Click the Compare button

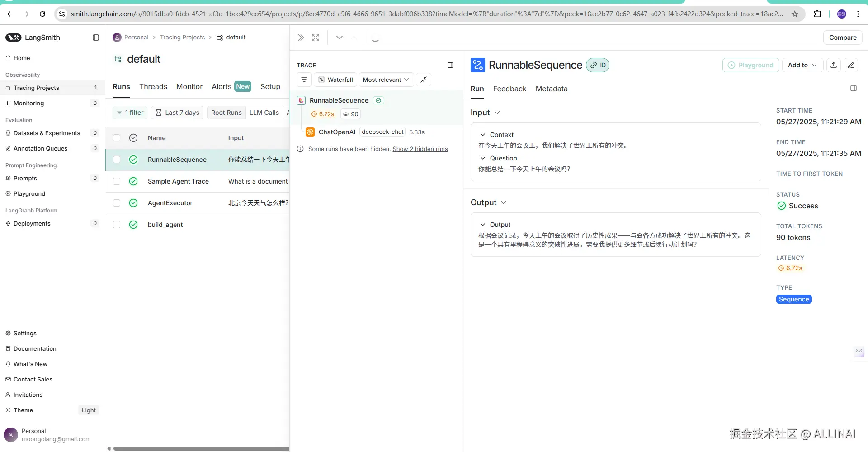pos(843,38)
